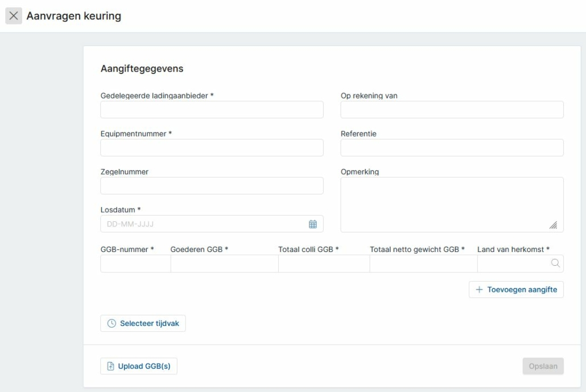Click the Totaal netto gewicht GGB label

417,249
